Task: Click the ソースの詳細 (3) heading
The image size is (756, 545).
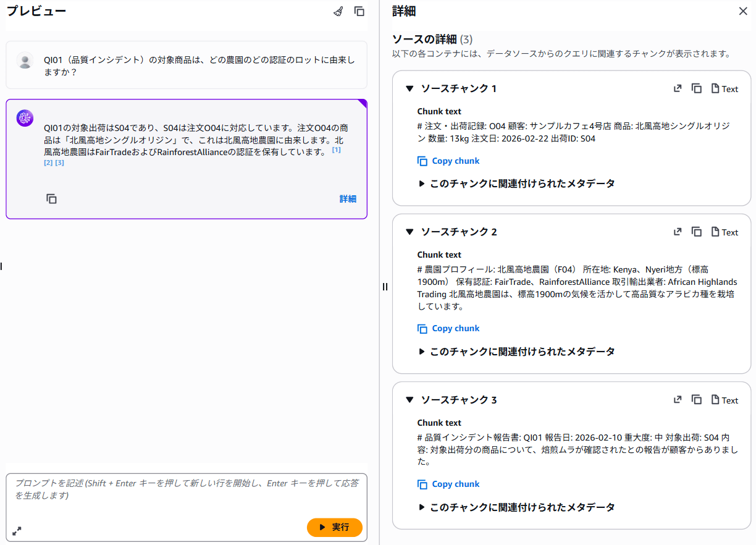Action: pos(432,40)
